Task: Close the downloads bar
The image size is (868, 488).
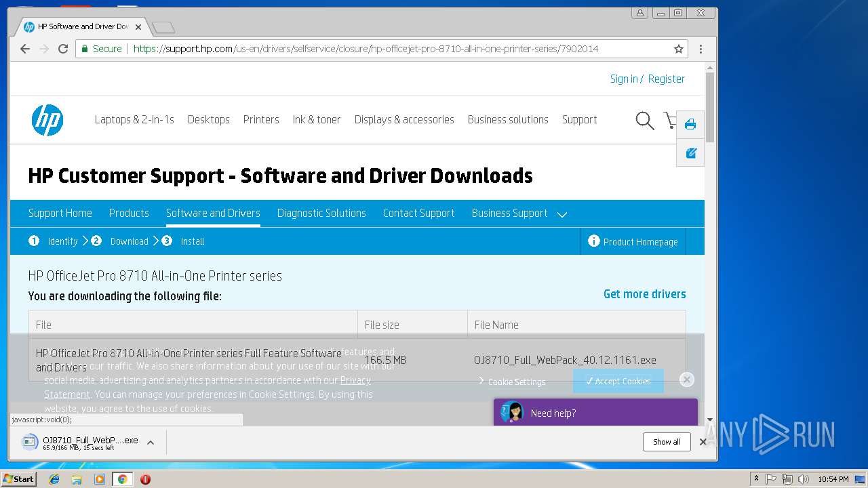Action: [703, 442]
